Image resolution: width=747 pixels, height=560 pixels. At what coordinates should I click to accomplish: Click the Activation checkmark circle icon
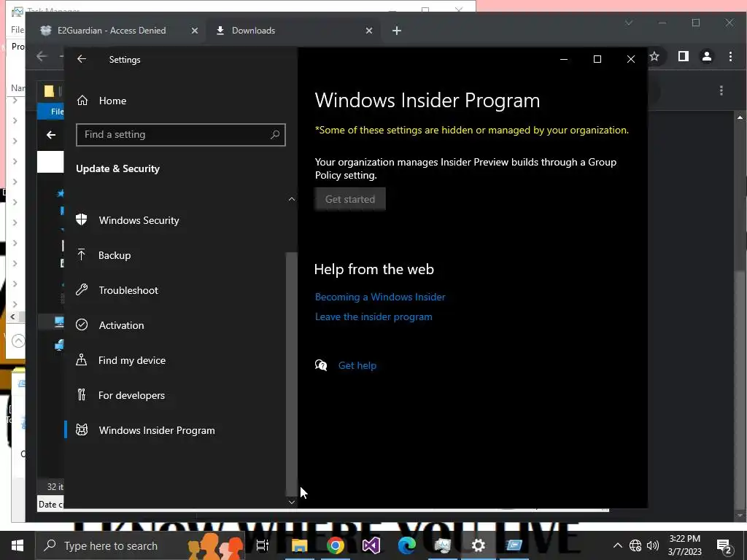tap(82, 324)
